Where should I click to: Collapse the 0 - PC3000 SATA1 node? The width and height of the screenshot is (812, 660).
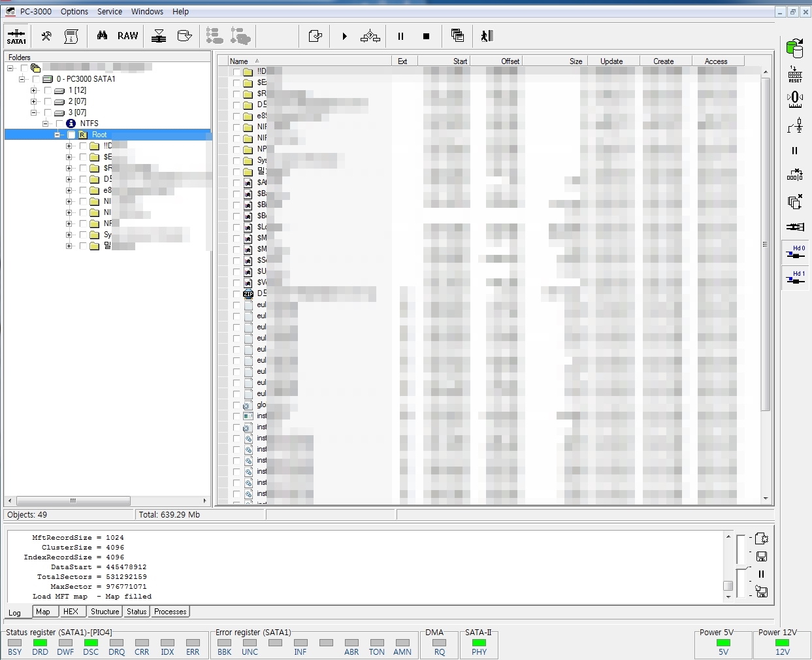[x=22, y=79]
